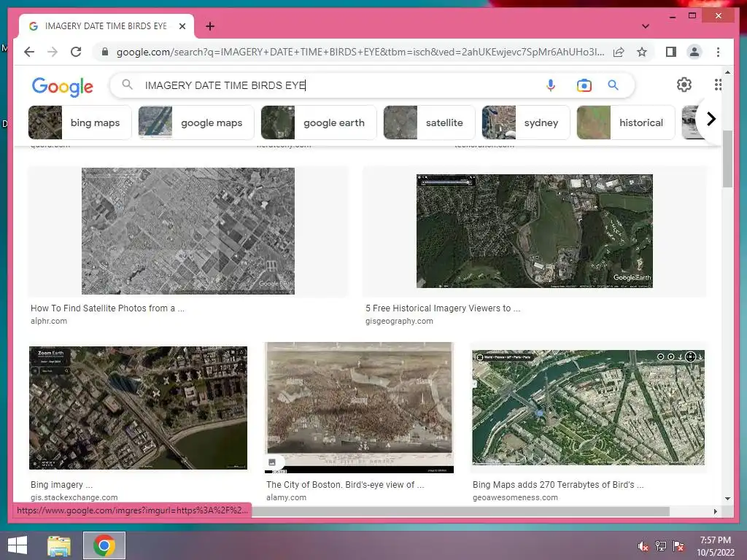Click the vertical page scrollbar thumb
The image size is (747, 560).
(x=727, y=159)
